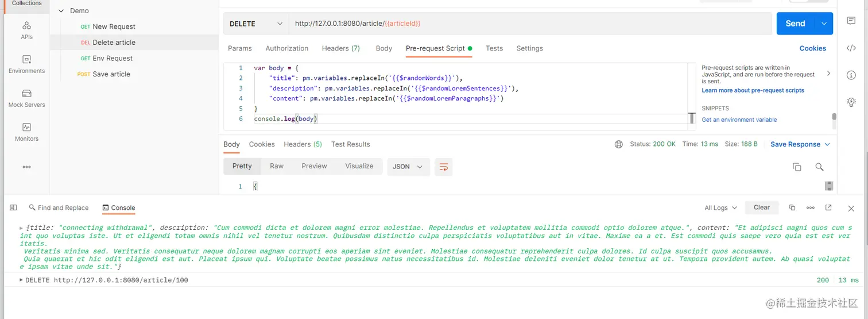Collapse the Demo collection
This screenshot has width=868, height=319.
point(61,11)
